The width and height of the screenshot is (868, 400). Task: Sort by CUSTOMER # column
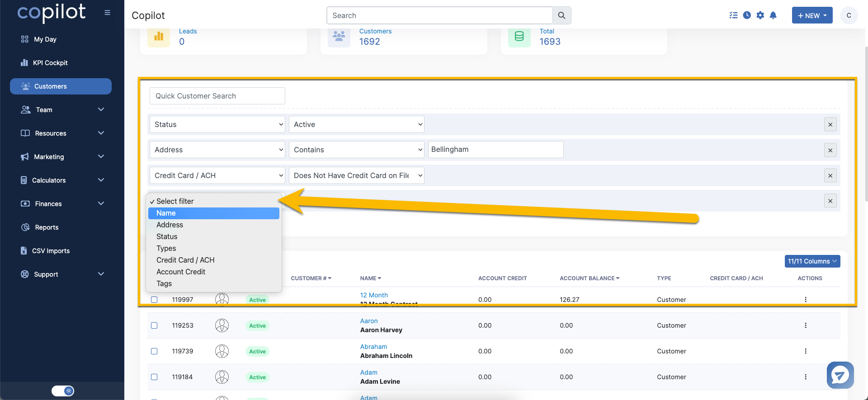311,278
